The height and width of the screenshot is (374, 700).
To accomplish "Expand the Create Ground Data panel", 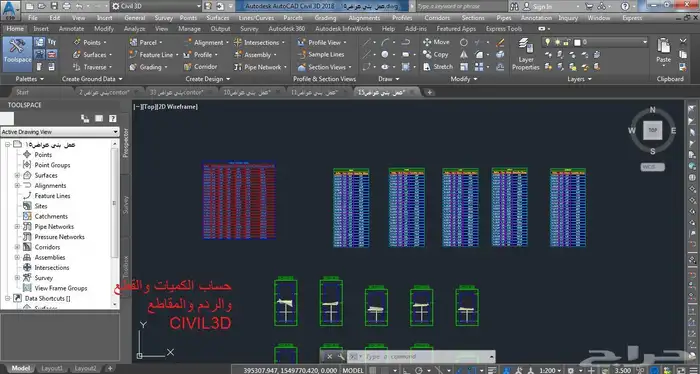I will [92, 79].
